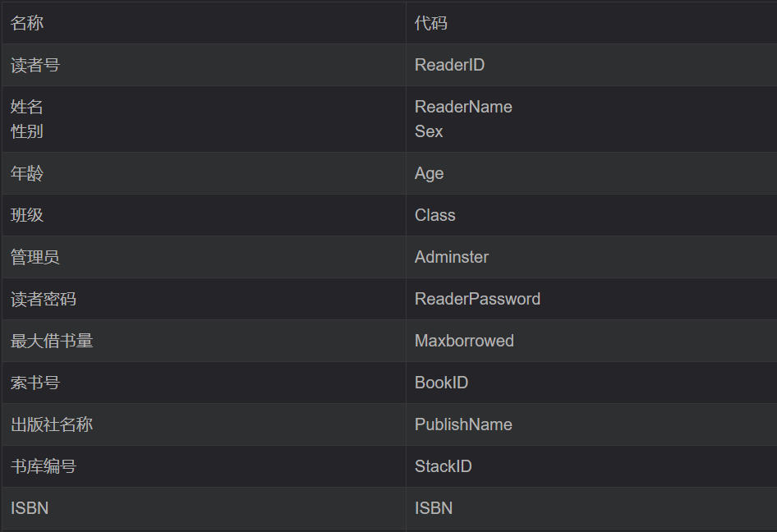Image resolution: width=777 pixels, height=532 pixels.
Task: Select the BookID code cell
Action: pyautogui.click(x=441, y=383)
